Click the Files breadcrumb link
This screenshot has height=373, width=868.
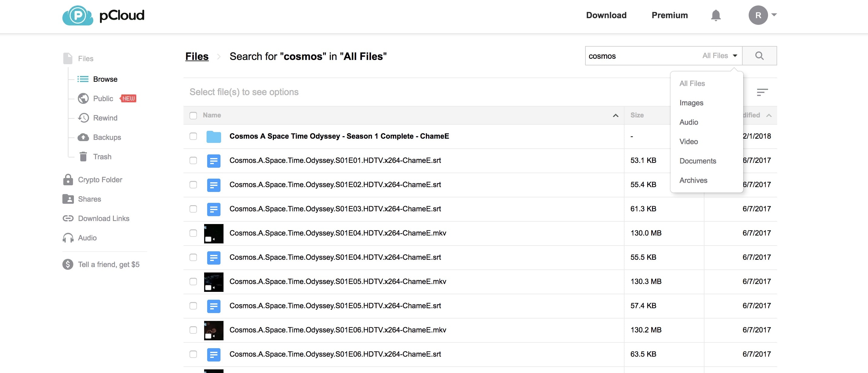tap(197, 56)
